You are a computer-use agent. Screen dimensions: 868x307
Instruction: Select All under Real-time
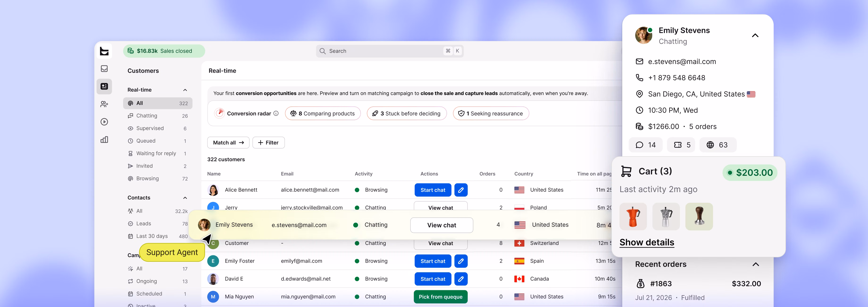158,103
